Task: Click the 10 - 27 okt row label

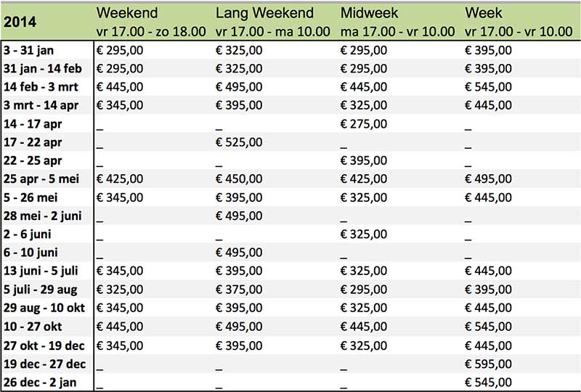Action: click(33, 327)
